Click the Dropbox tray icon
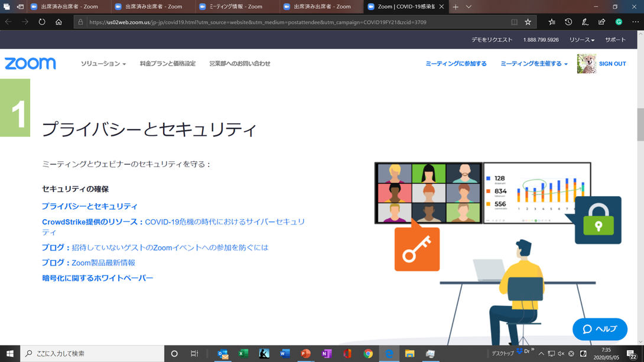 [519, 351]
